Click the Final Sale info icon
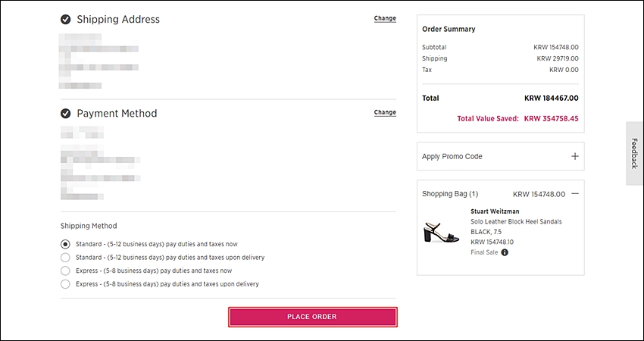The image size is (644, 341). [x=505, y=252]
